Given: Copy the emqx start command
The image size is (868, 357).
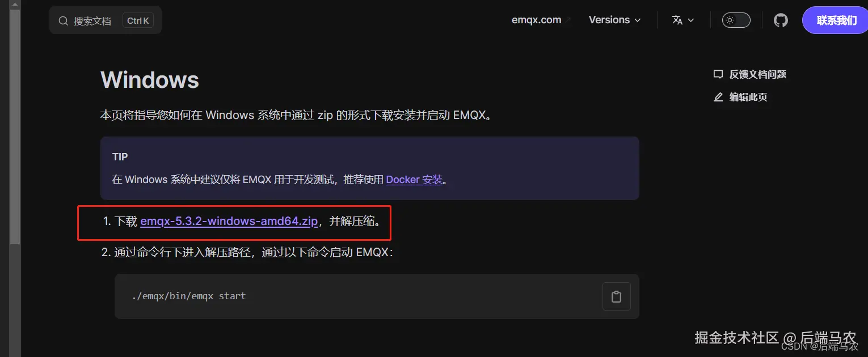Looking at the screenshot, I should 616,296.
